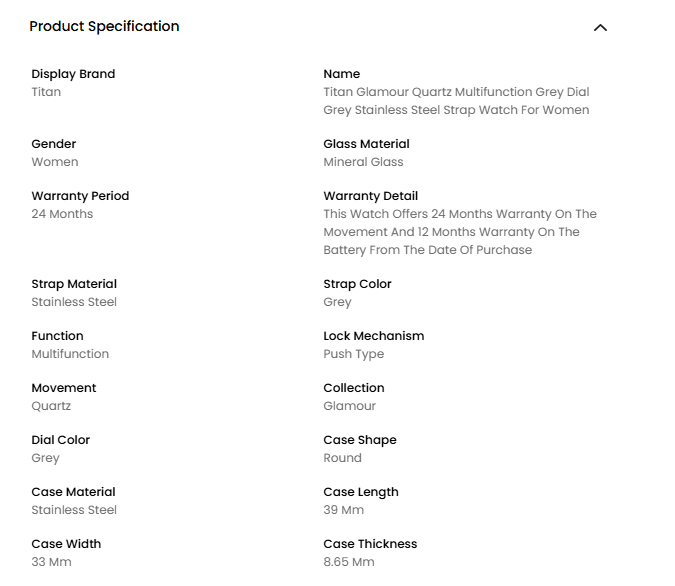This screenshot has height=586, width=675.
Task: Click the Gender label
Action: tap(53, 144)
